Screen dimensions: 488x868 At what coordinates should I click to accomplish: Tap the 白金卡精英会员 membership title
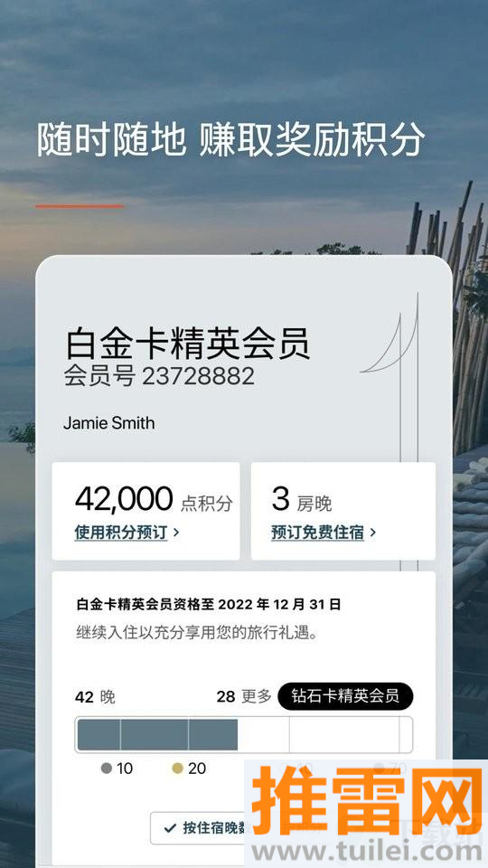coord(188,344)
